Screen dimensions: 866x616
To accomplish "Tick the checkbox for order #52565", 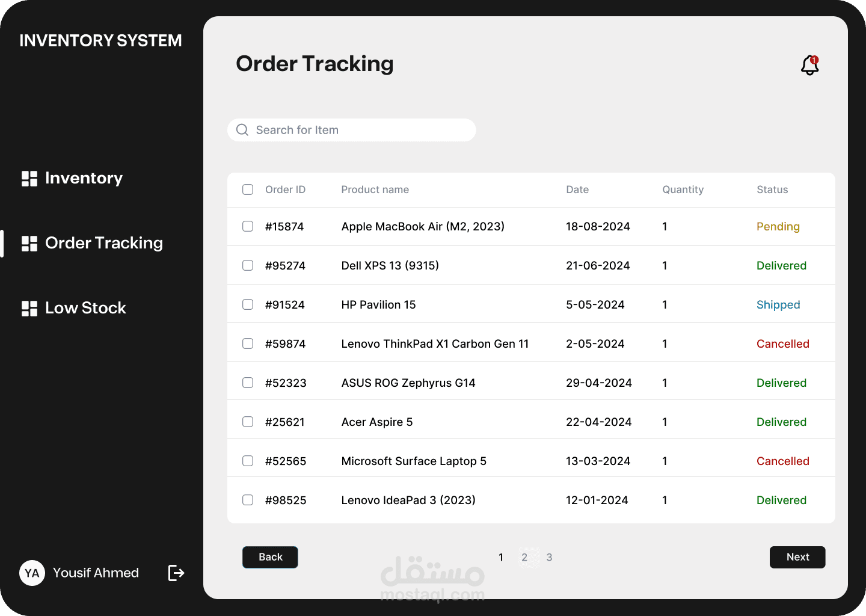I will pos(248,461).
